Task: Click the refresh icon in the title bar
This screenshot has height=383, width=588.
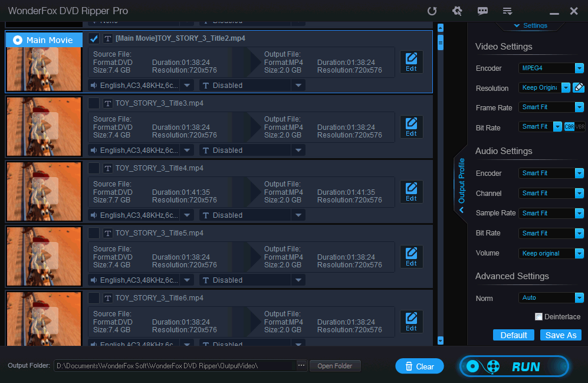Action: pos(432,11)
